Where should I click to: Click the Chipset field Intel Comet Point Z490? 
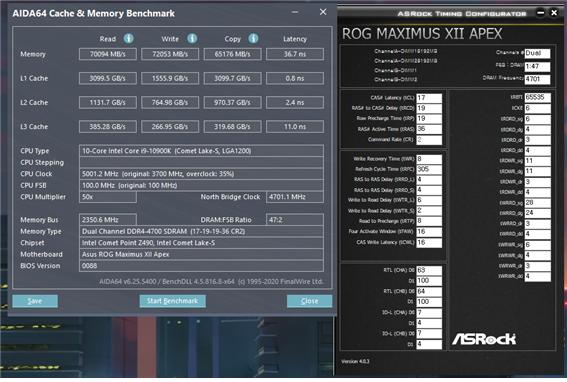pos(201,243)
